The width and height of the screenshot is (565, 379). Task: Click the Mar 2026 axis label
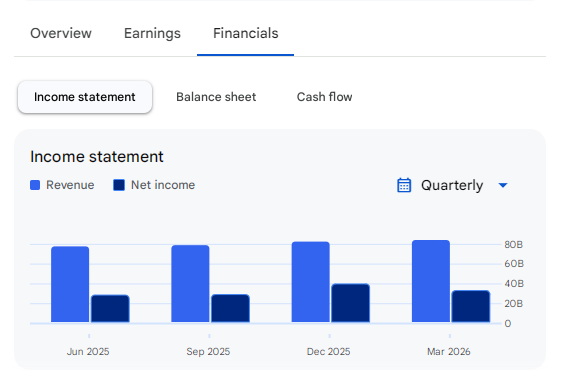pos(449,352)
